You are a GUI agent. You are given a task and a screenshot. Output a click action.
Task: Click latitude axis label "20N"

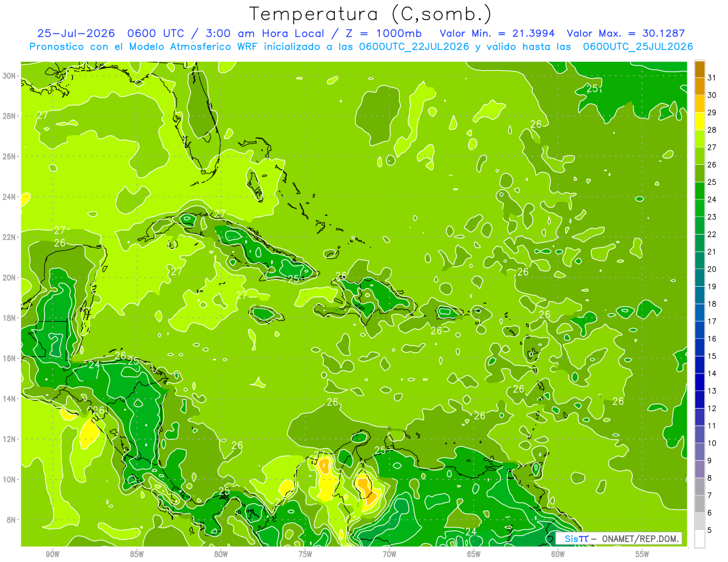[x=9, y=277]
